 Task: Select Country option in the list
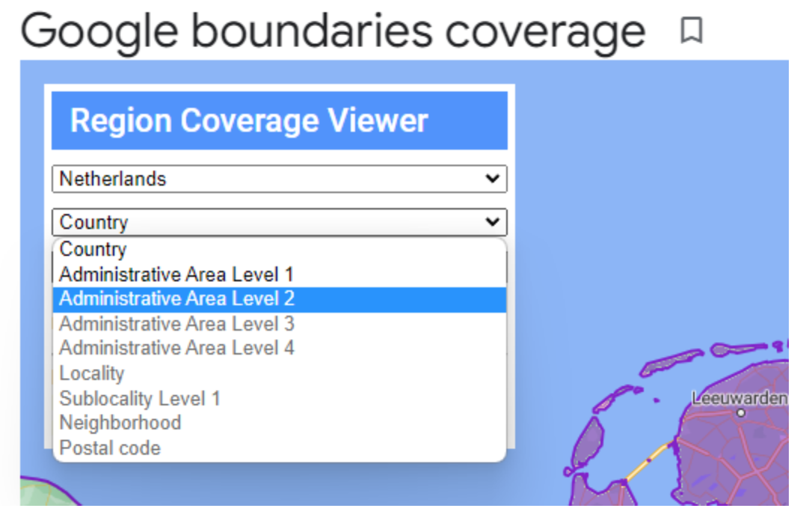coord(280,249)
